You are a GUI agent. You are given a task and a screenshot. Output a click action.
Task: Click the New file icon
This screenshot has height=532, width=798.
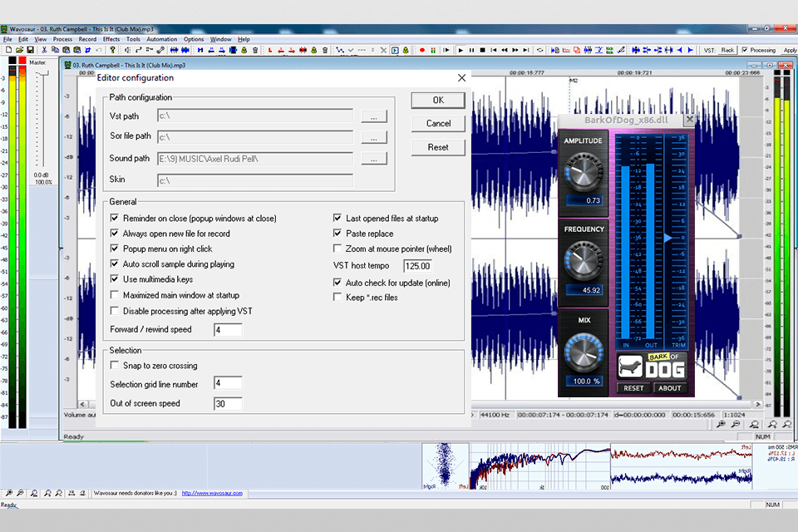coord(7,50)
